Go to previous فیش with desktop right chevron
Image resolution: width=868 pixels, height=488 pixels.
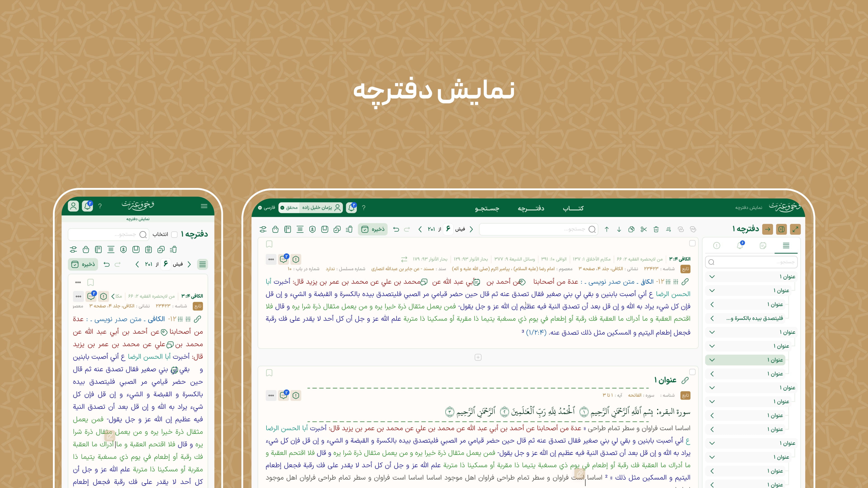pyautogui.click(x=471, y=229)
